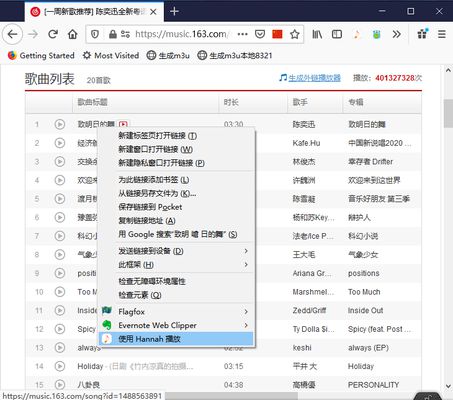The width and height of the screenshot is (453, 400).
Task: Play song 13 always by keshi
Action: [60, 348]
